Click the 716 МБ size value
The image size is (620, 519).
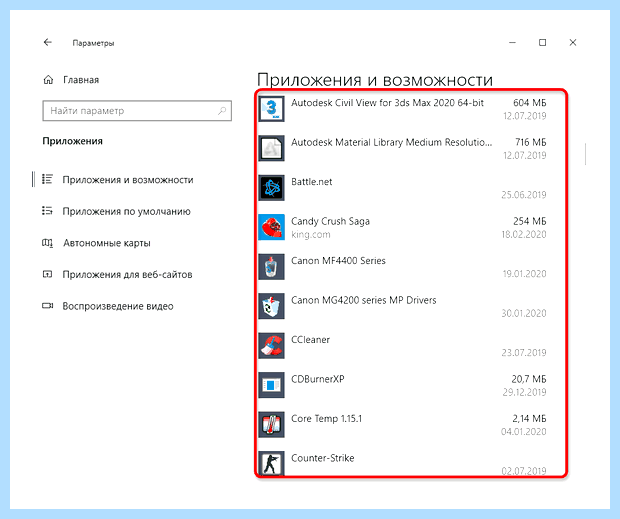530,142
